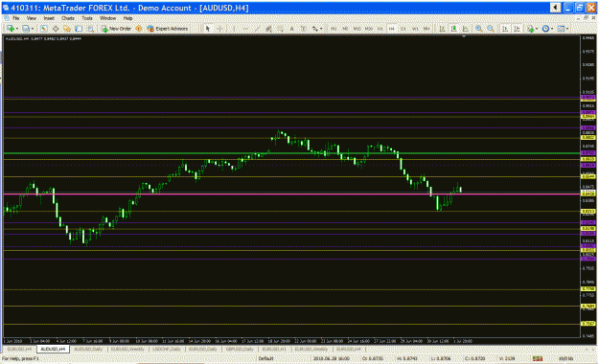Expand the Indicators dropdown arrow
Viewport: 599px width, 364px height.
click(537, 29)
